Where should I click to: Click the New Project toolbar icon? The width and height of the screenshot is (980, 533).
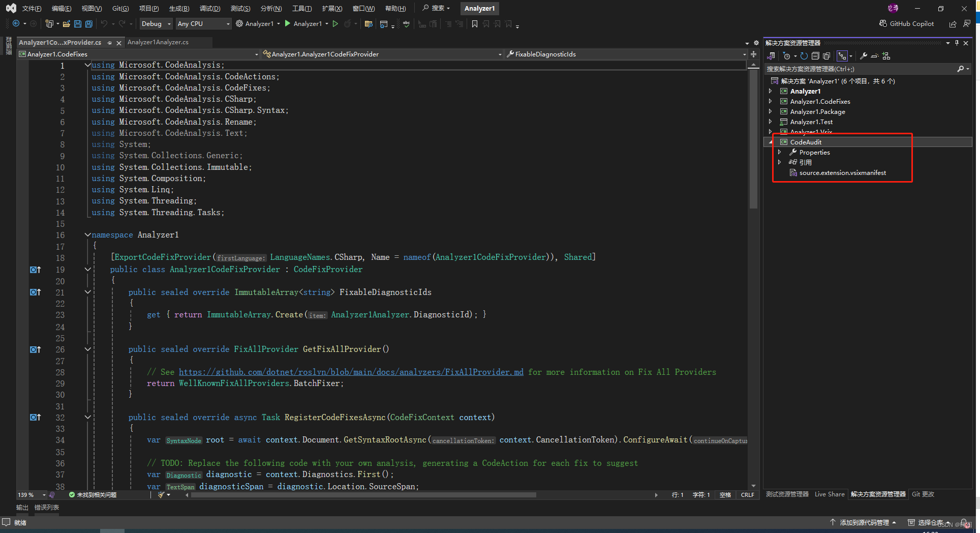pos(49,23)
